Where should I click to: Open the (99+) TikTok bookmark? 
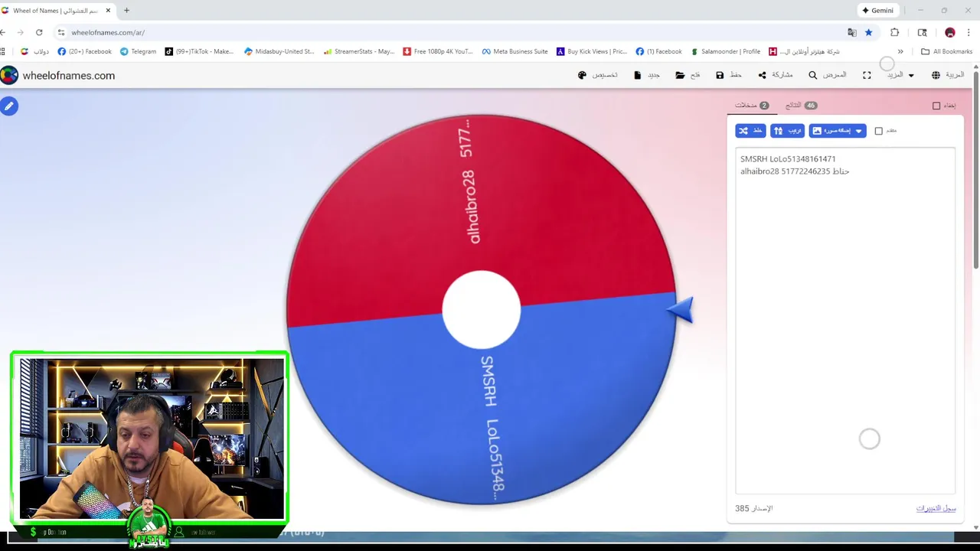click(199, 51)
